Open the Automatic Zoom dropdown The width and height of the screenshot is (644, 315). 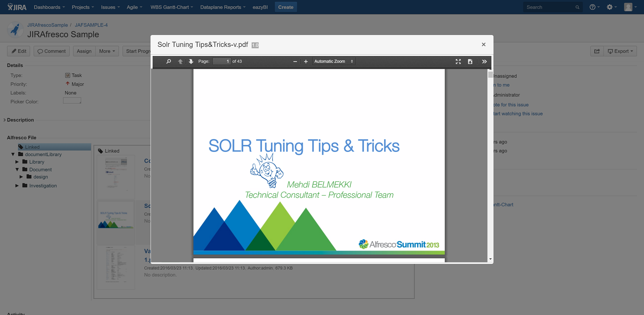tap(334, 61)
